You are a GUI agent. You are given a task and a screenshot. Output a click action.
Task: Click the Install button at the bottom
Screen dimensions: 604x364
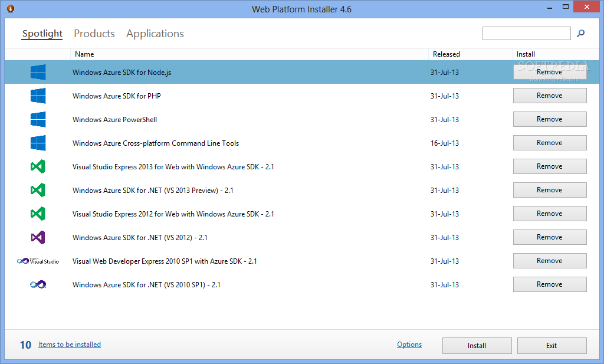point(477,346)
